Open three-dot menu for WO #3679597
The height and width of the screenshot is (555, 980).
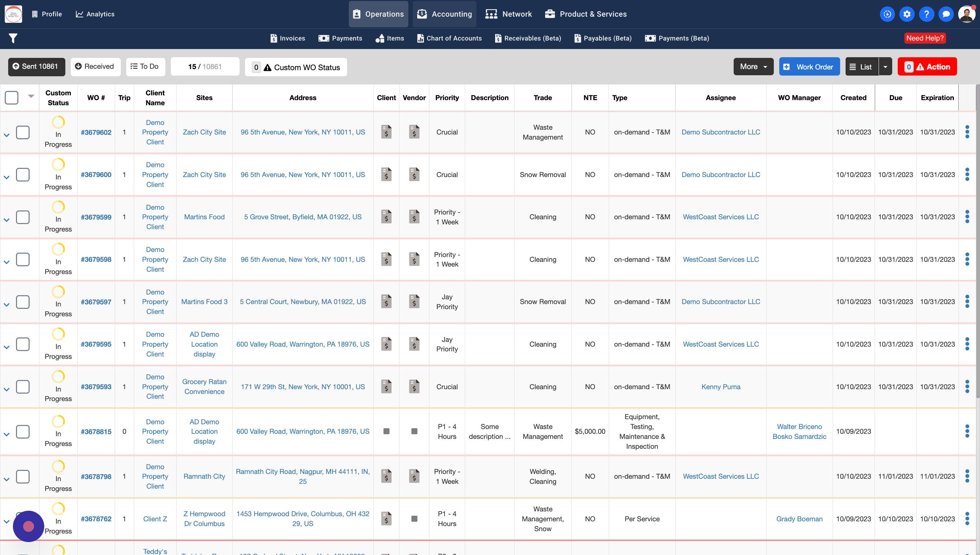967,302
